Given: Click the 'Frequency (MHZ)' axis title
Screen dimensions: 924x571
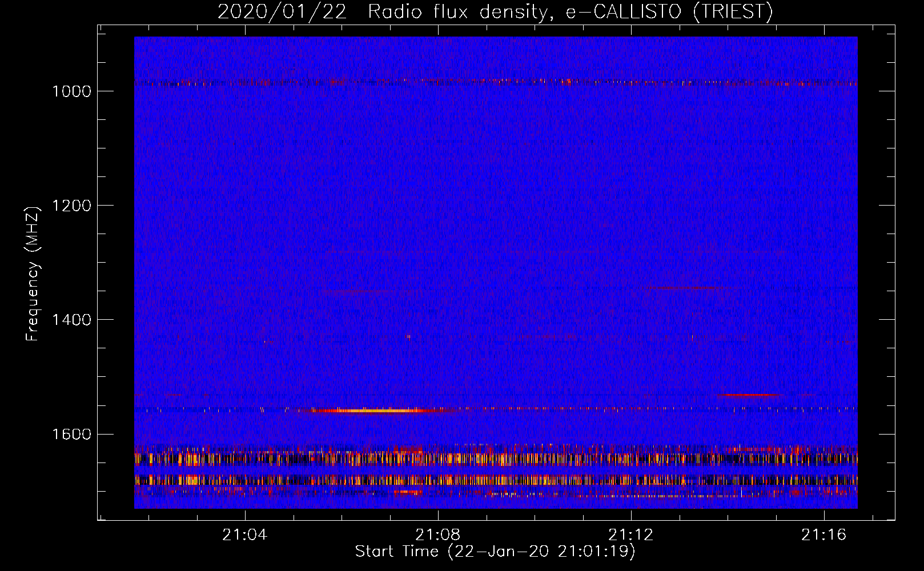Looking at the screenshot, I should (x=33, y=274).
